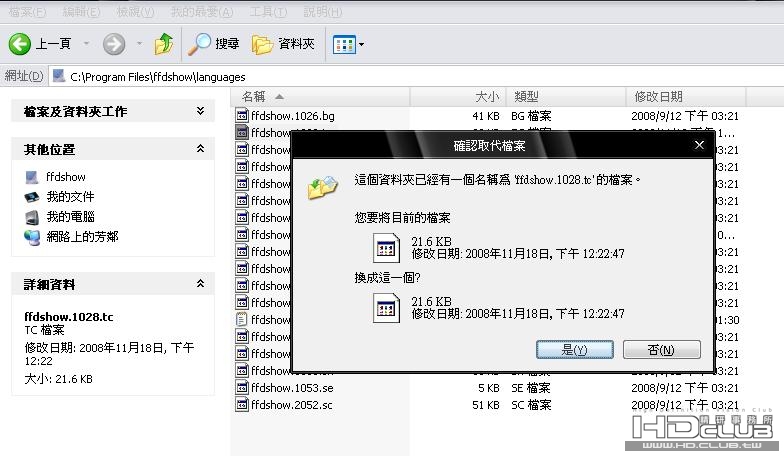
Task: Expand the 檔案及資料夾工作 panel
Action: [200, 110]
